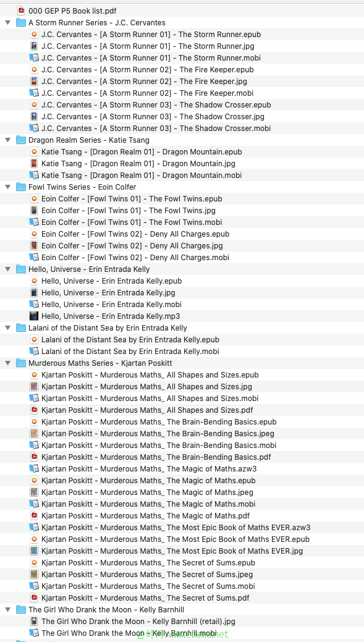Viewport: 364px width, 642px height.
Task: Click the cover thumbnail of The Fire Keeper.jpg
Action: [35, 82]
